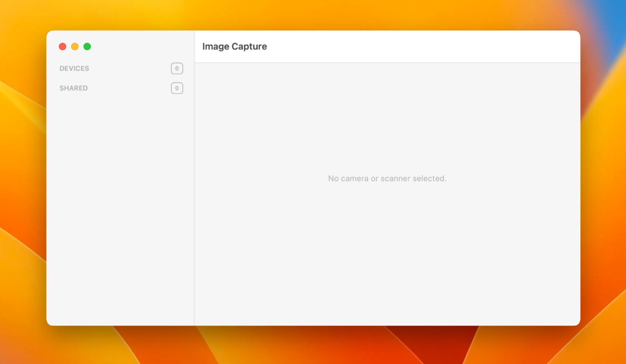
Task: Click the Image Capture window title
Action: coord(234,47)
